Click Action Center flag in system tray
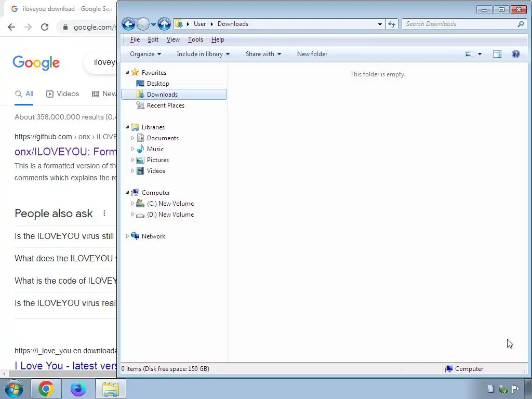Image resolution: width=532 pixels, height=399 pixels. [x=516, y=389]
